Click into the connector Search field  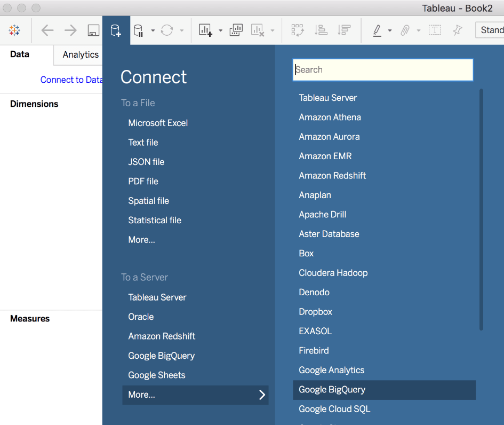click(383, 70)
